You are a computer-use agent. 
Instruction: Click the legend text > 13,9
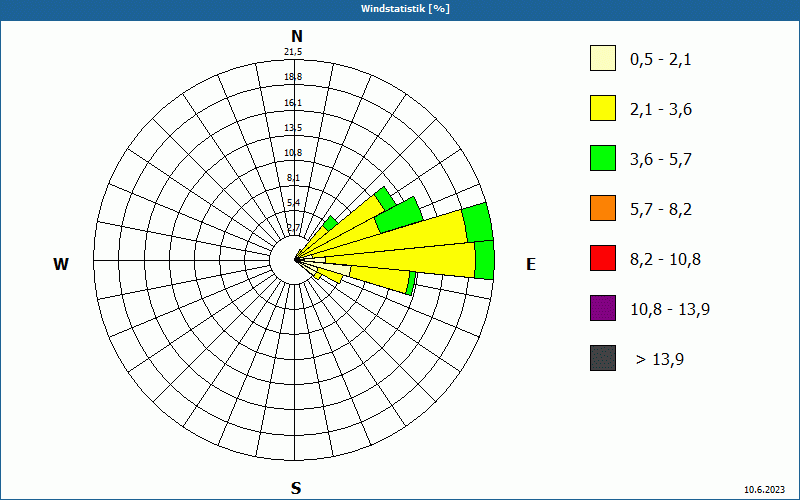[x=660, y=360]
